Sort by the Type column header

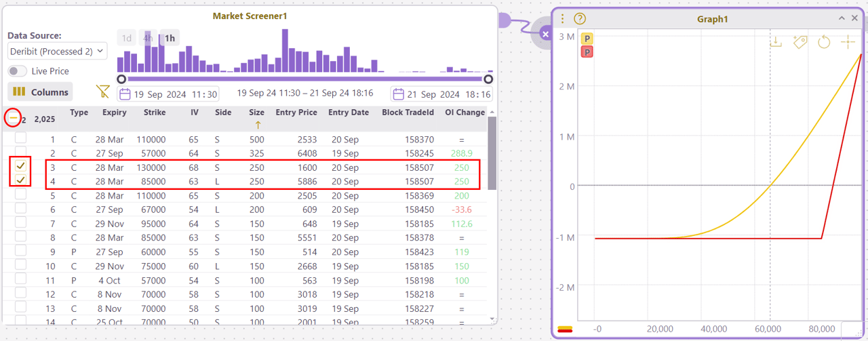point(79,113)
